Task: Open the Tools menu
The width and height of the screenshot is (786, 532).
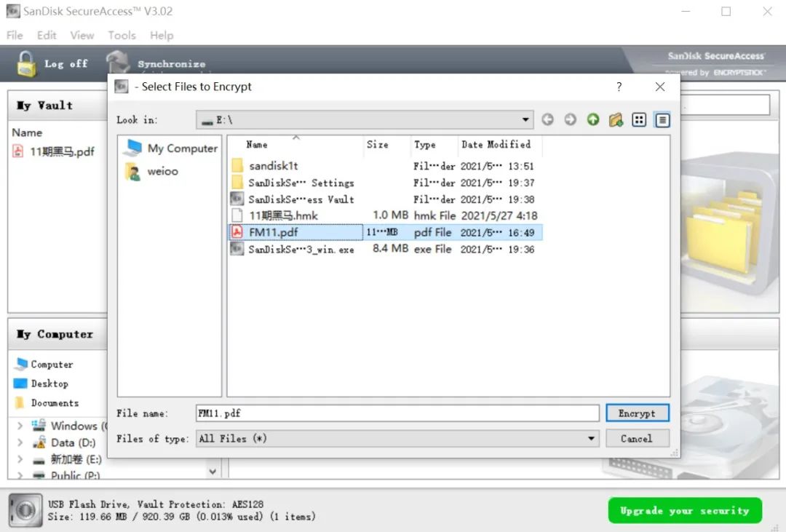Action: click(x=122, y=35)
